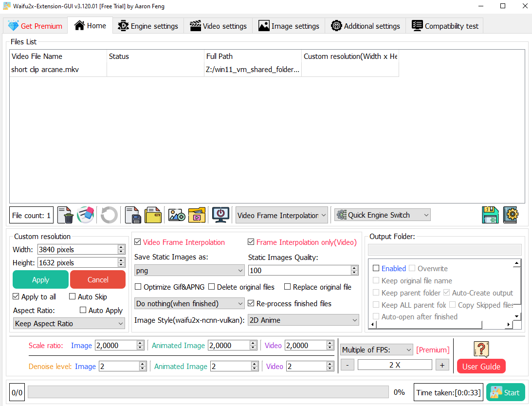
Task: Check the output folder Enabled checkbox
Action: 376,268
